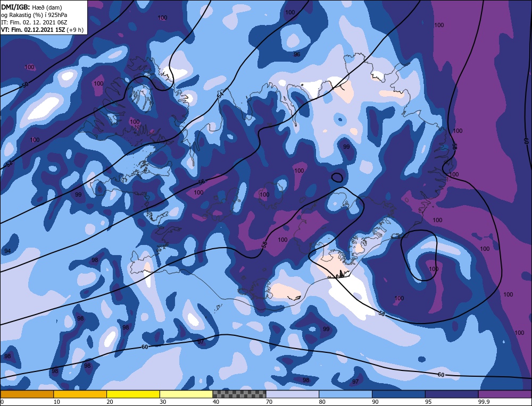The width and height of the screenshot is (532, 406).
Task: Click the '90' legend tick label
Action: pyautogui.click(x=375, y=402)
